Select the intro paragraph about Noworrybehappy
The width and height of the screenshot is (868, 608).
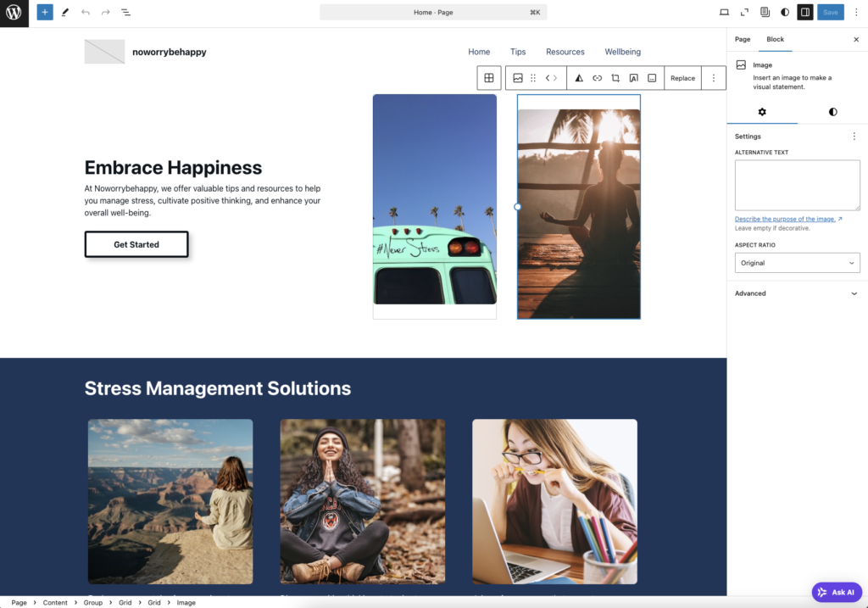pyautogui.click(x=203, y=200)
